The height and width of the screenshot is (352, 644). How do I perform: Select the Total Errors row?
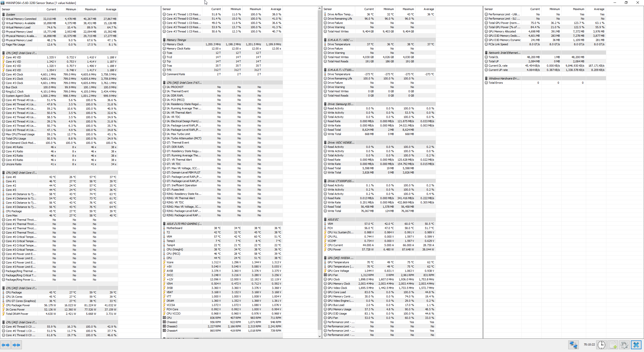[x=496, y=83]
